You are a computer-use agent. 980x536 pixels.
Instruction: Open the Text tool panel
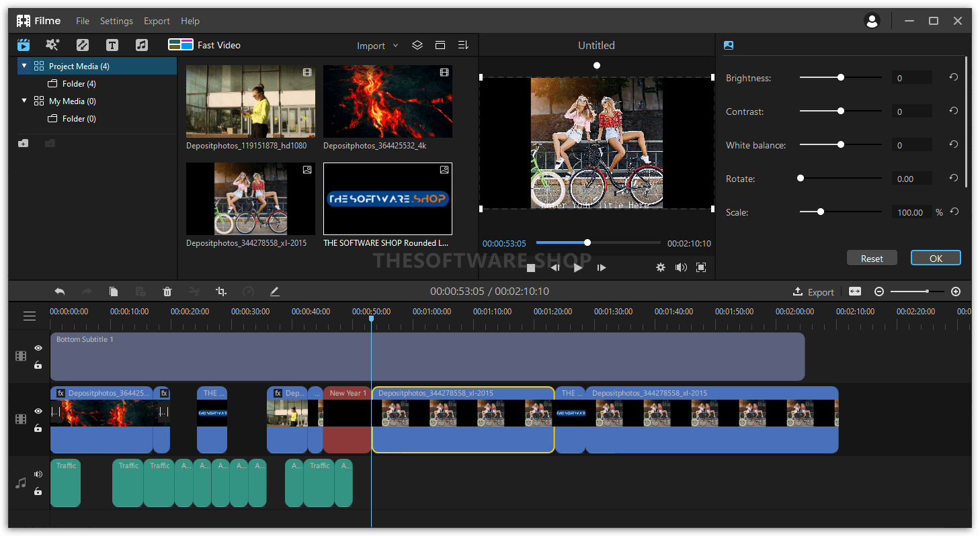coord(112,45)
